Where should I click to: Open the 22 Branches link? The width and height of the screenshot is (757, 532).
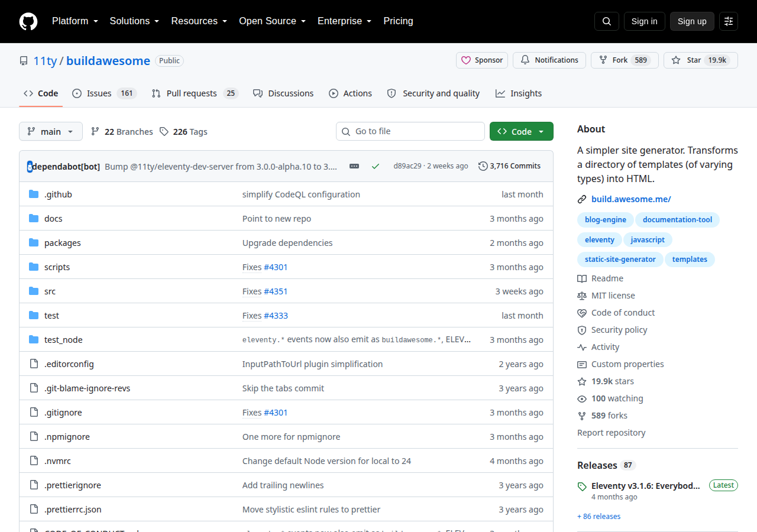pos(122,132)
